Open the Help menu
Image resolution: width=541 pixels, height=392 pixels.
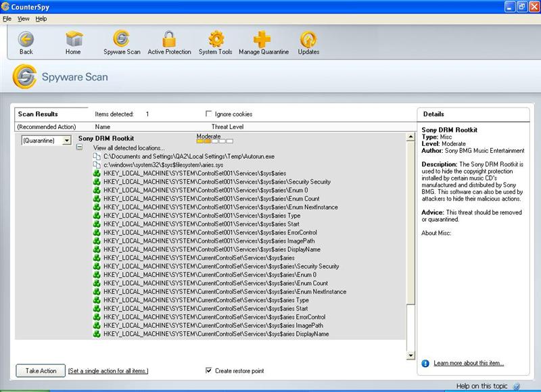[x=41, y=19]
